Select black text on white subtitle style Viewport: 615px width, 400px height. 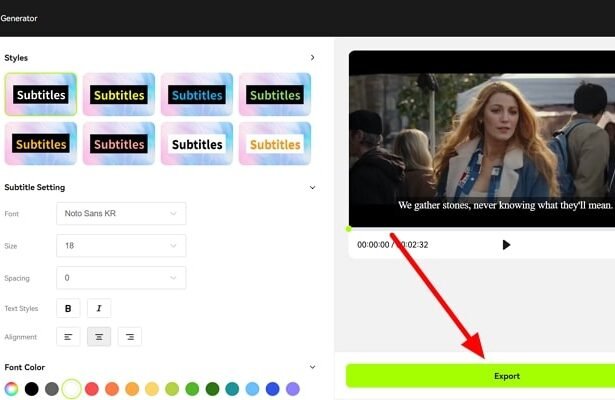coord(197,144)
